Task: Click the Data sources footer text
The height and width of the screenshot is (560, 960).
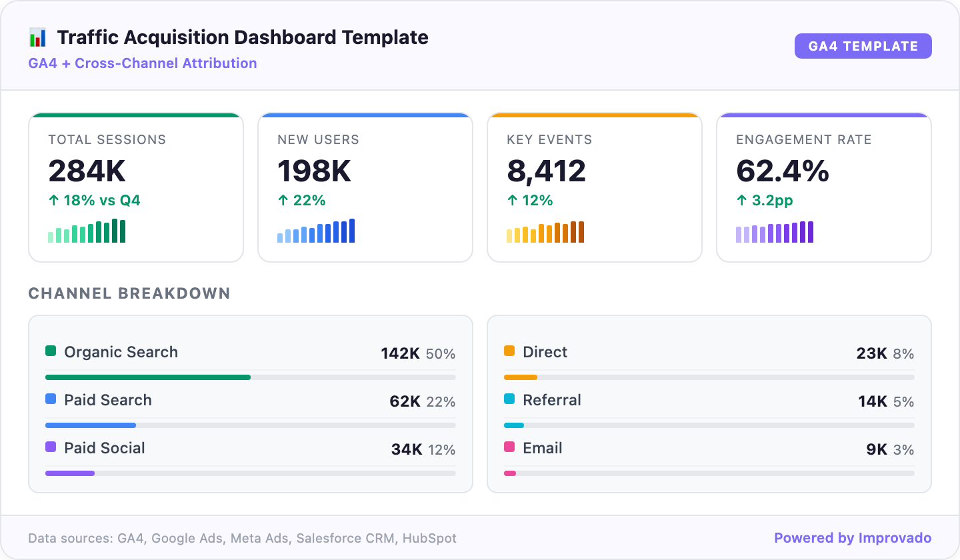Action: click(241, 538)
